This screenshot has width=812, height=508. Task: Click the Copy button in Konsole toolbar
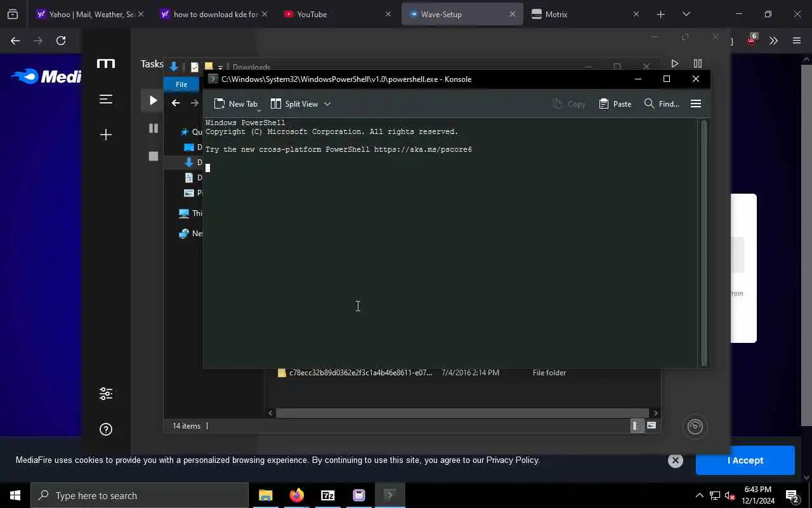(x=569, y=104)
